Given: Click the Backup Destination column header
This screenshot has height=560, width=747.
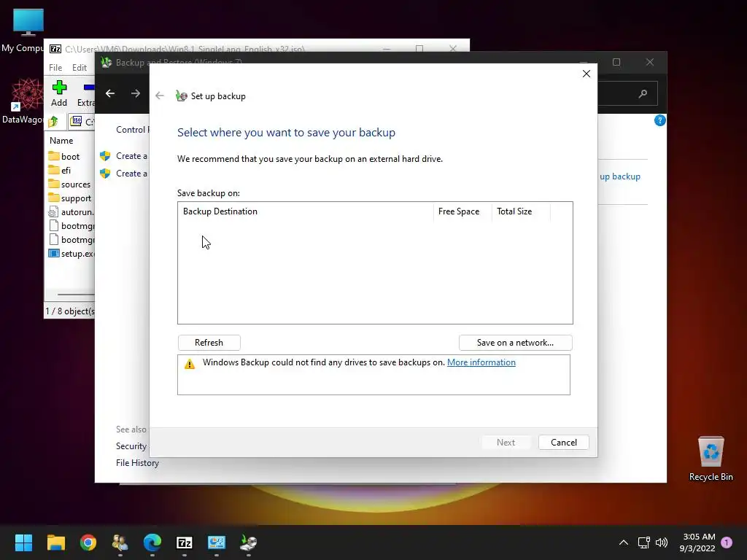Looking at the screenshot, I should tap(305, 211).
